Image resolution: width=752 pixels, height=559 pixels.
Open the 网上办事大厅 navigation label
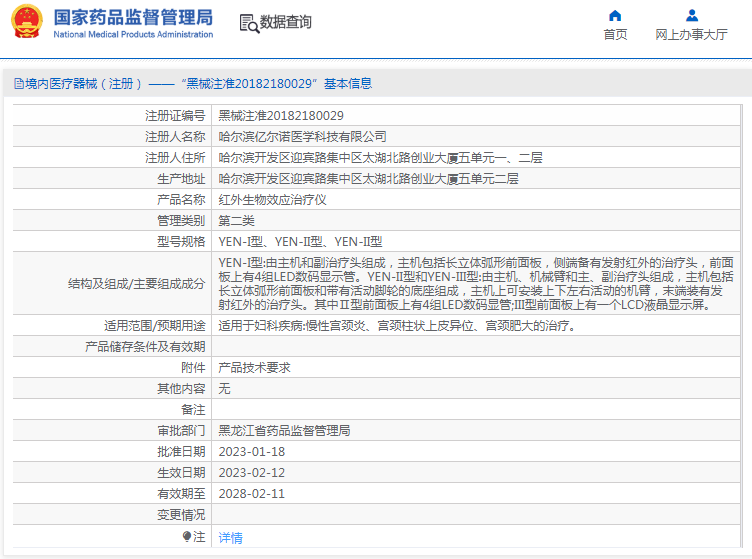(x=691, y=35)
